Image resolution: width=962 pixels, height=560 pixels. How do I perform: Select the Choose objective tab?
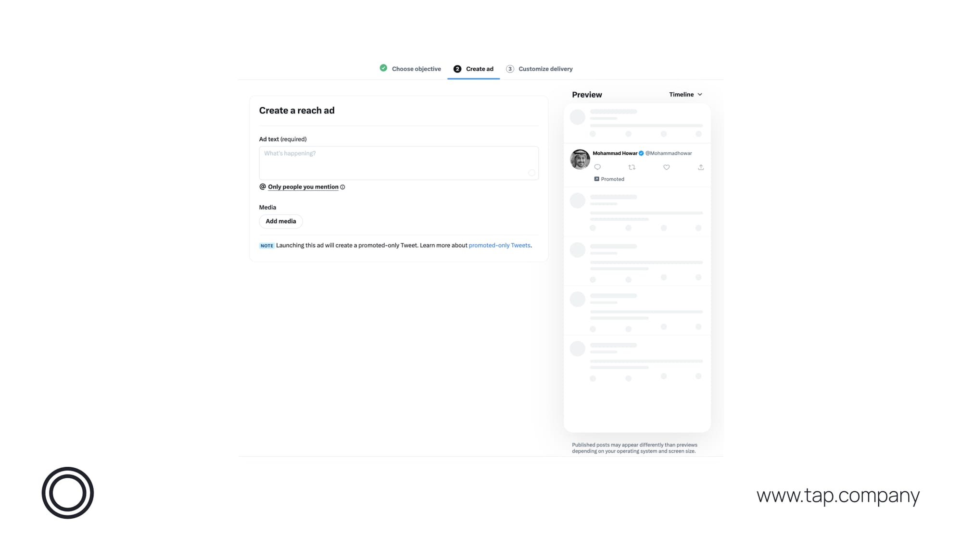pos(410,69)
